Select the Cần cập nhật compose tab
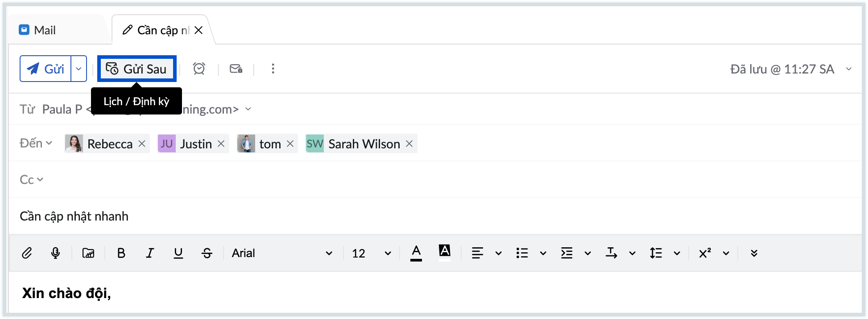Viewport: 868px width, 319px height. point(157,30)
